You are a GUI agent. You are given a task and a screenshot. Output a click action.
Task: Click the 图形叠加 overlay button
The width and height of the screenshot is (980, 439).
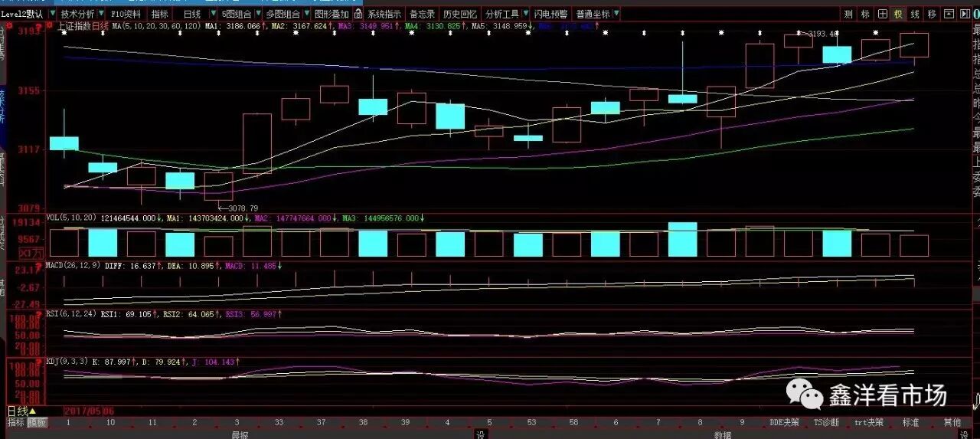pos(332,14)
